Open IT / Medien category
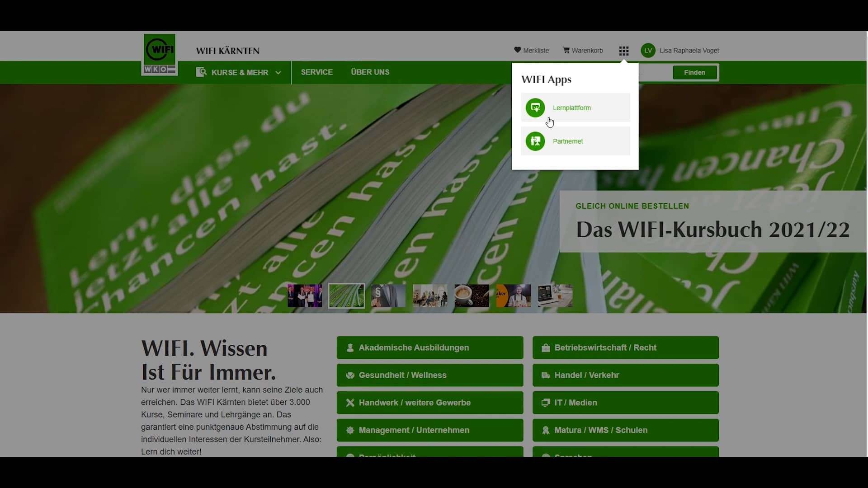Viewport: 868px width, 488px height. point(626,403)
